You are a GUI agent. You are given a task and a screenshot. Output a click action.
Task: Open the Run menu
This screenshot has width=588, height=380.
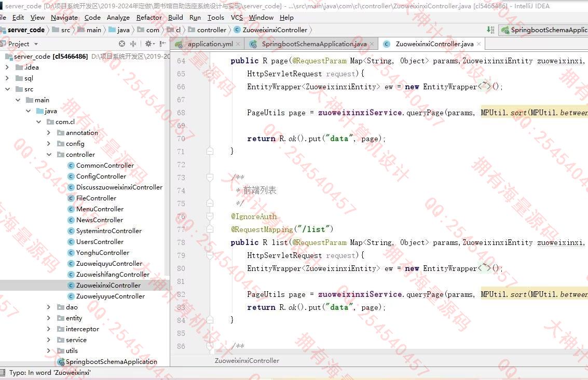[x=195, y=18]
